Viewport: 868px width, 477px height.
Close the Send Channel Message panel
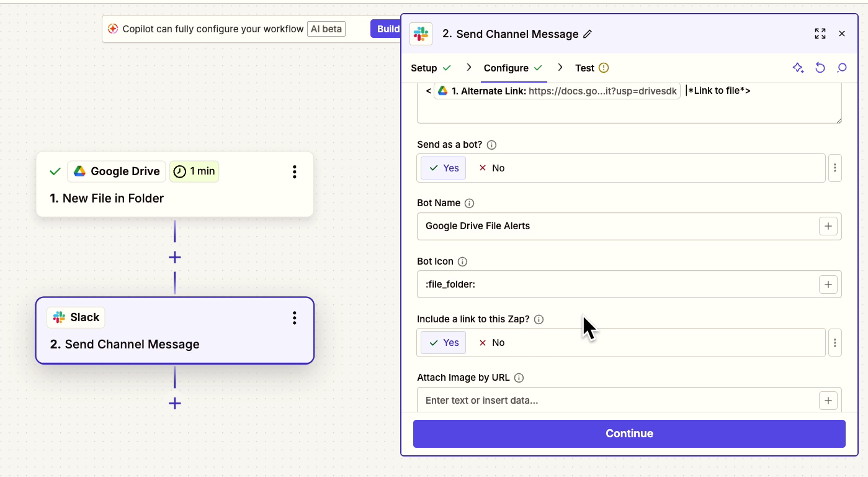[842, 34]
